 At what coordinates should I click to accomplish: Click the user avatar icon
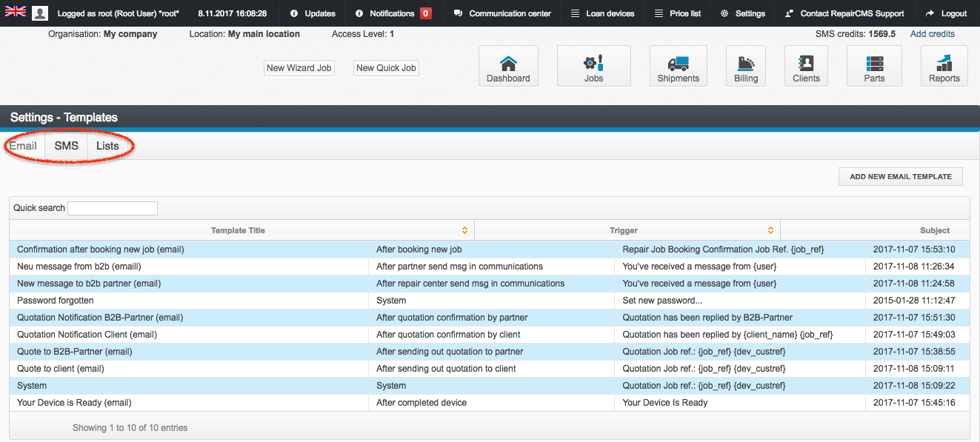pos(40,13)
